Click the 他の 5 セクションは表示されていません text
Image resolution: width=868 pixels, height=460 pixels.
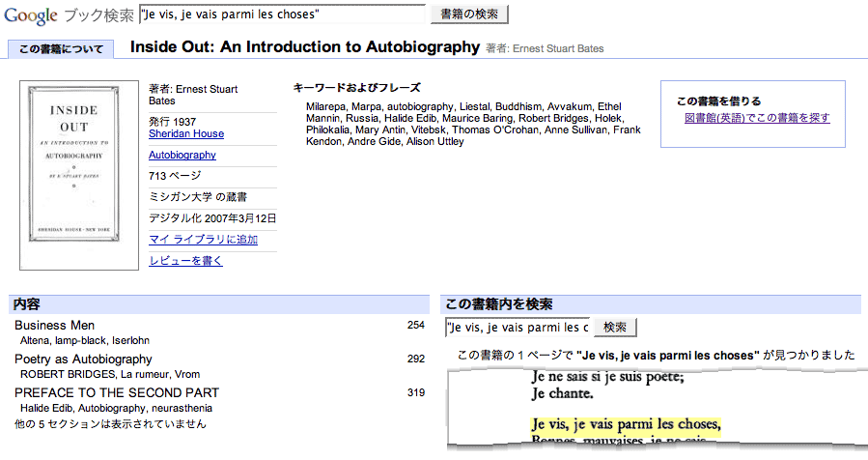point(110,424)
